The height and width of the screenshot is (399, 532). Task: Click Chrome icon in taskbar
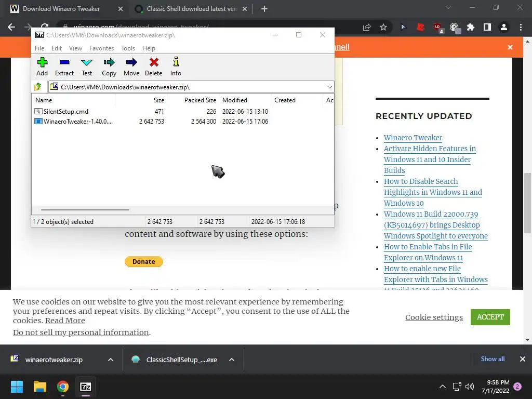tap(63, 387)
